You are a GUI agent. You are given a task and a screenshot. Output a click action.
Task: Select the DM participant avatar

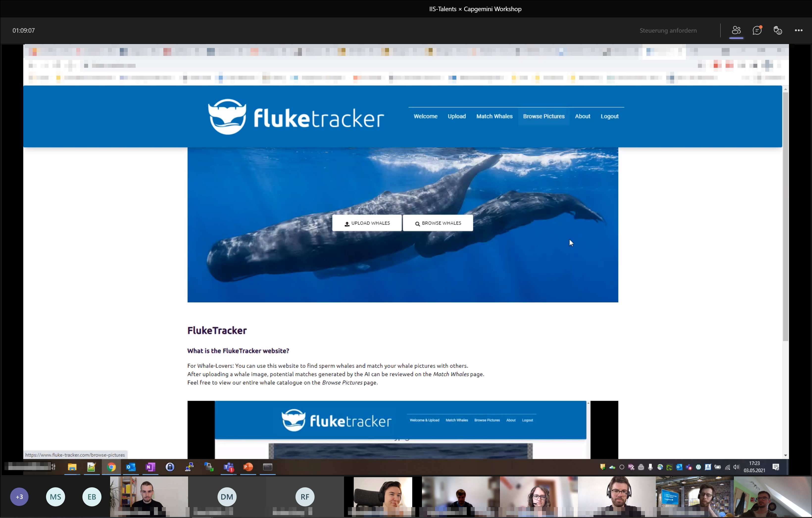pos(227,496)
